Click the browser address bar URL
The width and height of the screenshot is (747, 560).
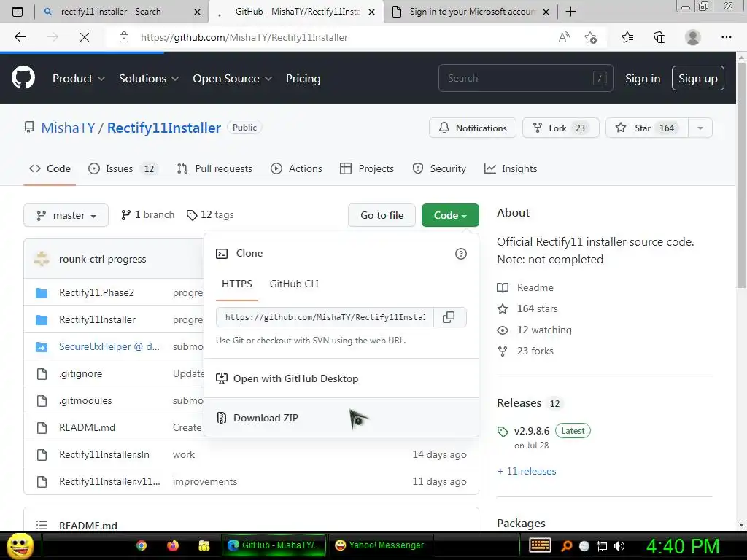pyautogui.click(x=244, y=37)
